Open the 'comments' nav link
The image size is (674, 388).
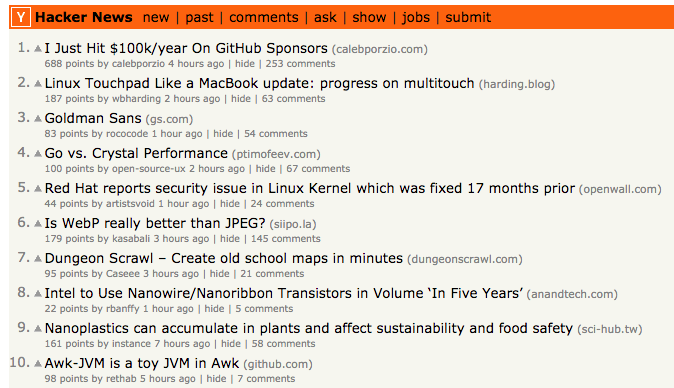click(263, 18)
